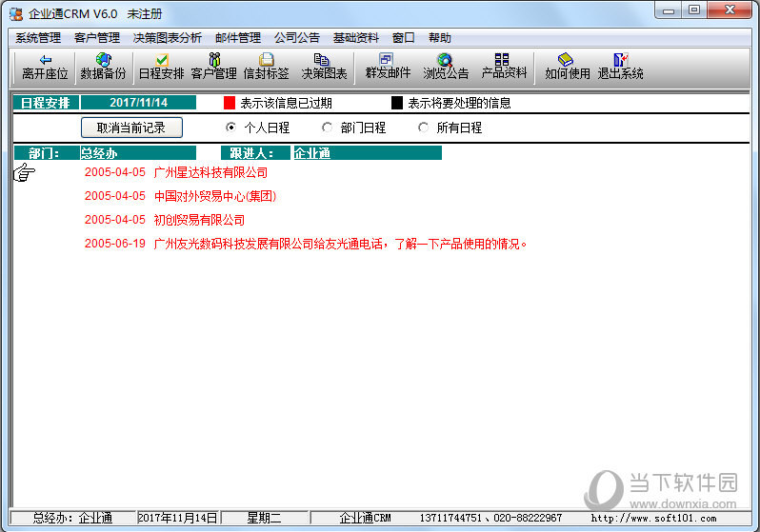The width and height of the screenshot is (760, 532).
Task: Click the 离开座位 toolbar icon
Action: coord(45,67)
